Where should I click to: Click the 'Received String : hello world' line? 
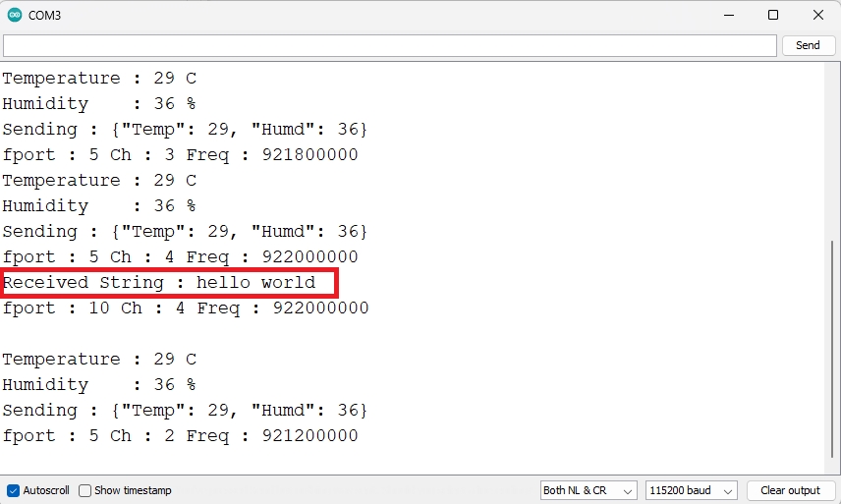click(x=159, y=283)
